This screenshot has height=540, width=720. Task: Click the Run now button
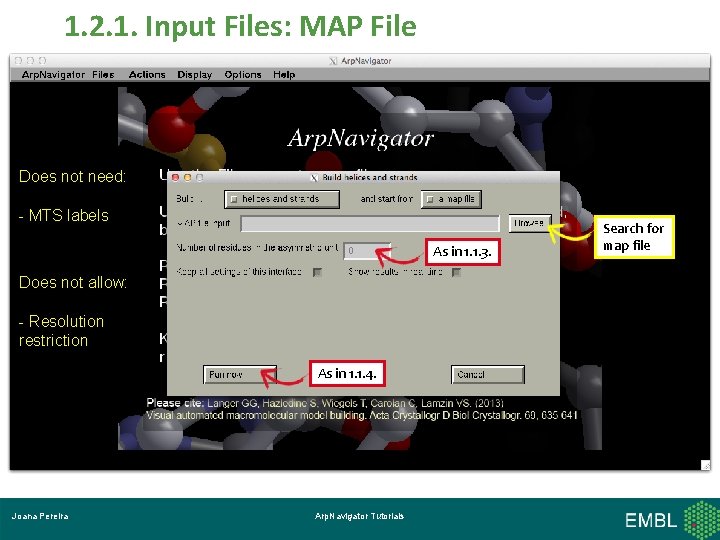(x=240, y=374)
